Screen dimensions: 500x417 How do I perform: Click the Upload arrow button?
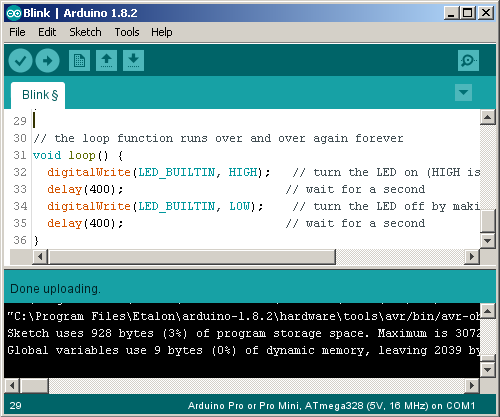[47, 61]
